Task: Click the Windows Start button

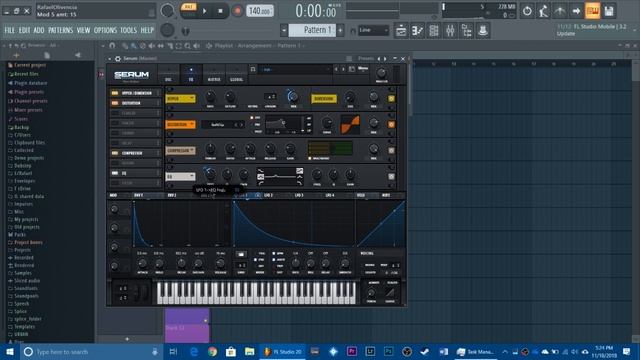Action: [x=10, y=351]
